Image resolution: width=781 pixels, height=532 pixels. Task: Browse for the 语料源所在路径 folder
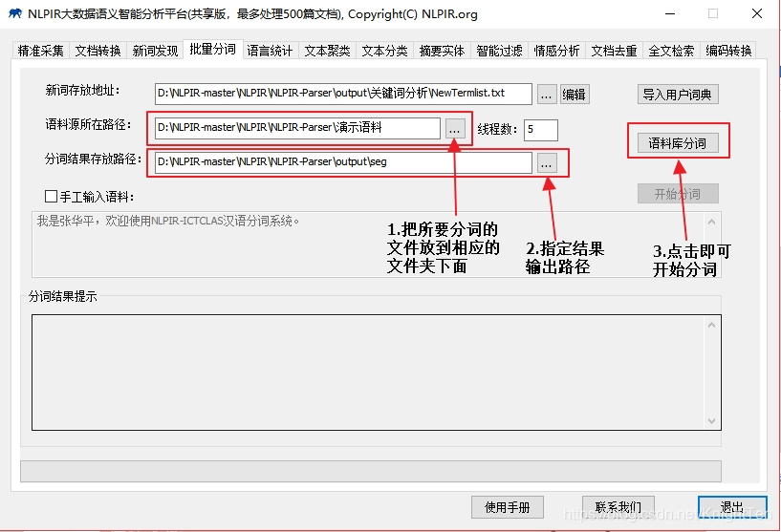(455, 129)
